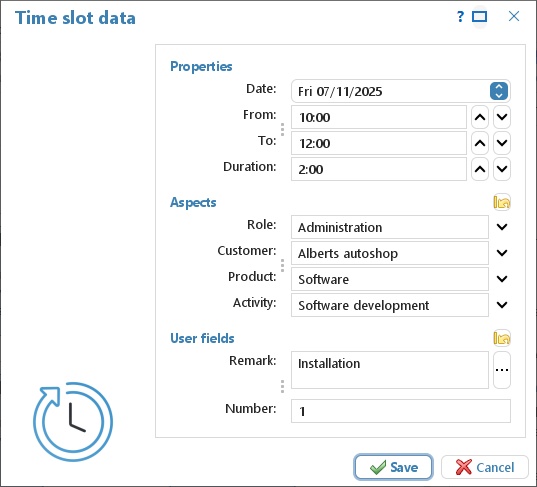Click the Customer field Alberts autoshop
The width and height of the screenshot is (537, 487).
click(390, 253)
